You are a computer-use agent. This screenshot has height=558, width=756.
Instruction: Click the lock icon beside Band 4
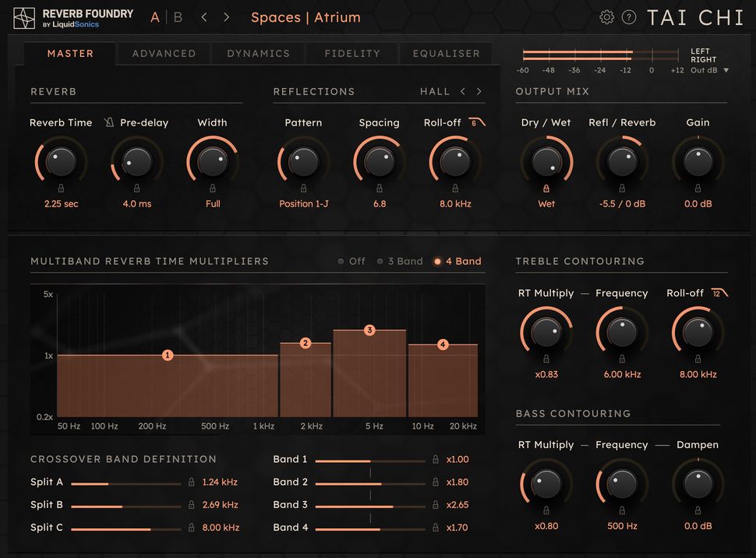[x=435, y=528]
